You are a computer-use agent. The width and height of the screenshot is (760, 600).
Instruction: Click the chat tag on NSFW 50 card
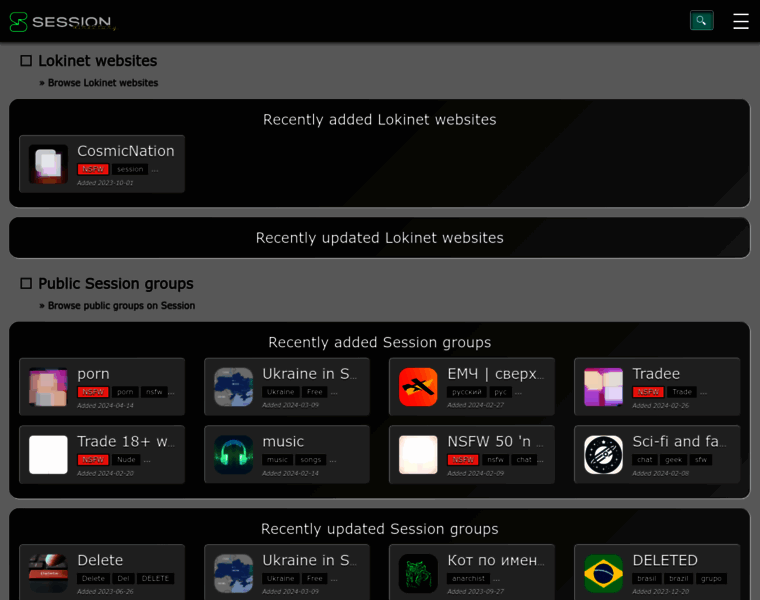coord(523,459)
